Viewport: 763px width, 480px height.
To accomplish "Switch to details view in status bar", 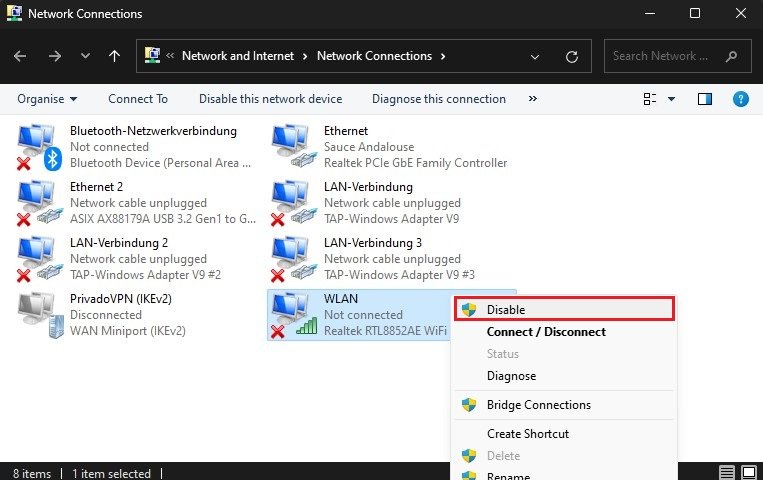I will pyautogui.click(x=728, y=473).
